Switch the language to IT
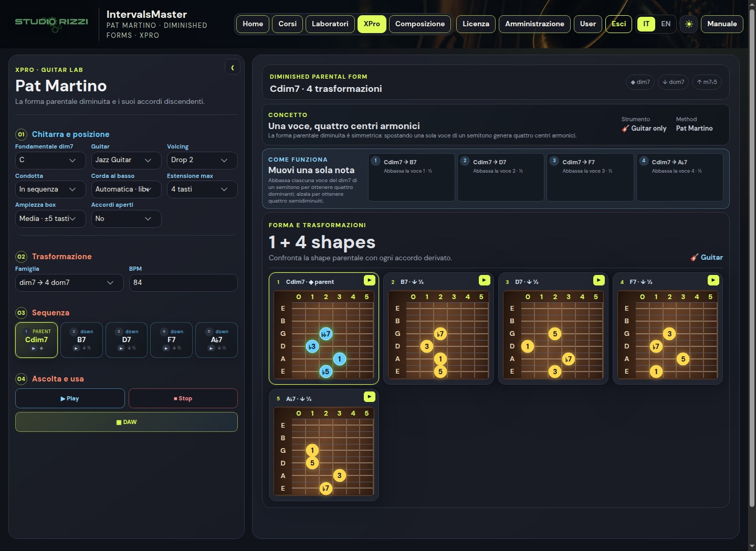756x551 pixels. [x=646, y=24]
